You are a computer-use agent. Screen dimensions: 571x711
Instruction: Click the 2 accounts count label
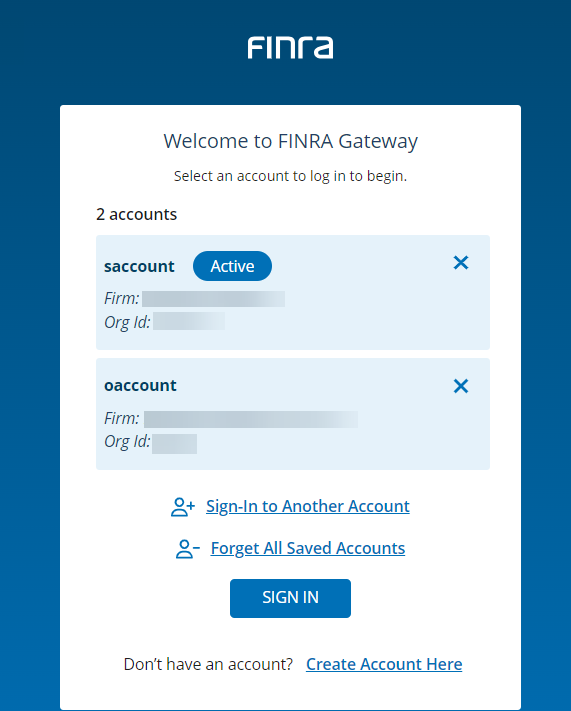coord(137,214)
